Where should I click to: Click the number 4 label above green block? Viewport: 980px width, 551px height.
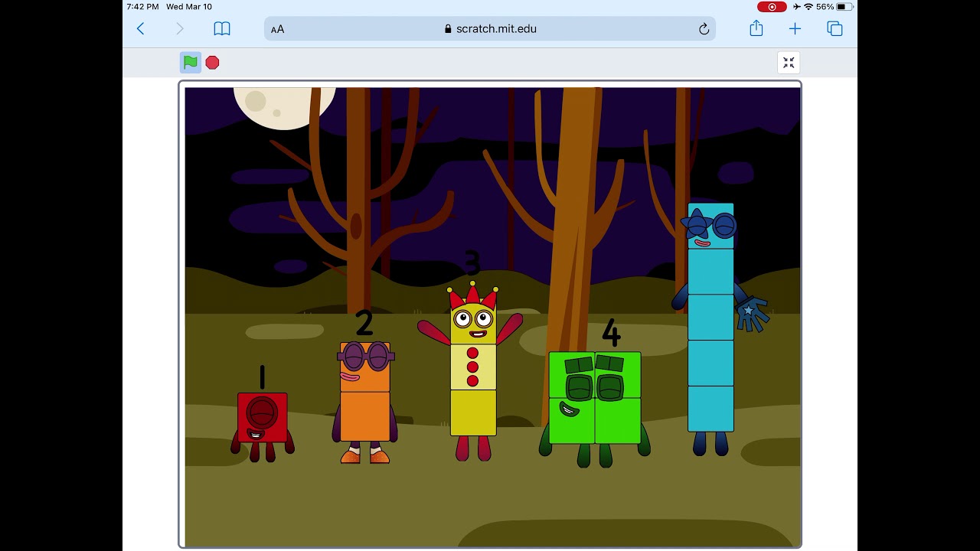[610, 333]
